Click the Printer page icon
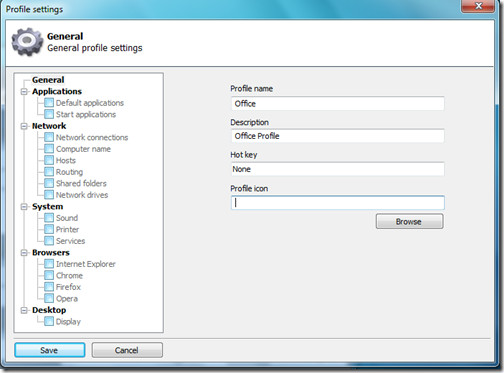The image size is (504, 373). [x=49, y=229]
